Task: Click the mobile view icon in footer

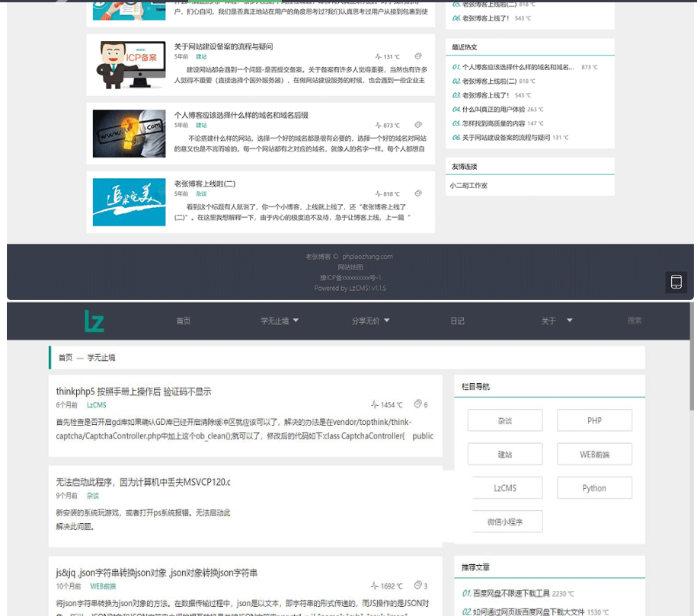Action: [x=676, y=282]
